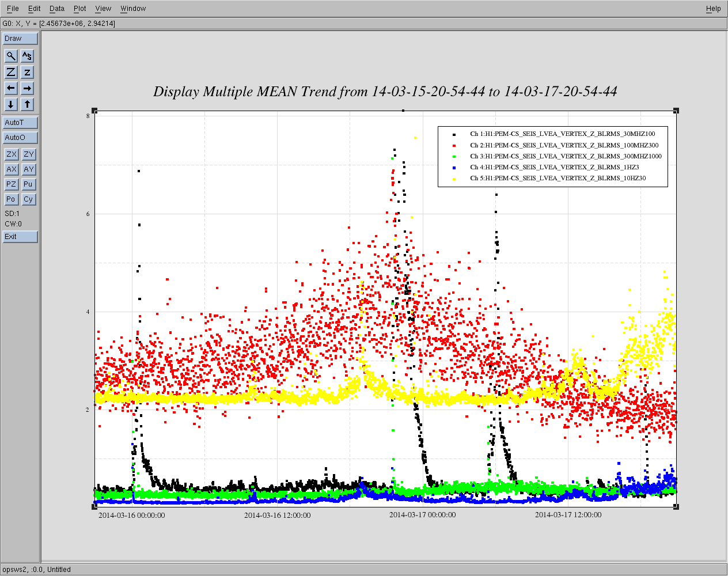This screenshot has width=728, height=576.
Task: Click the y-axis tick label 8
Action: click(88, 116)
